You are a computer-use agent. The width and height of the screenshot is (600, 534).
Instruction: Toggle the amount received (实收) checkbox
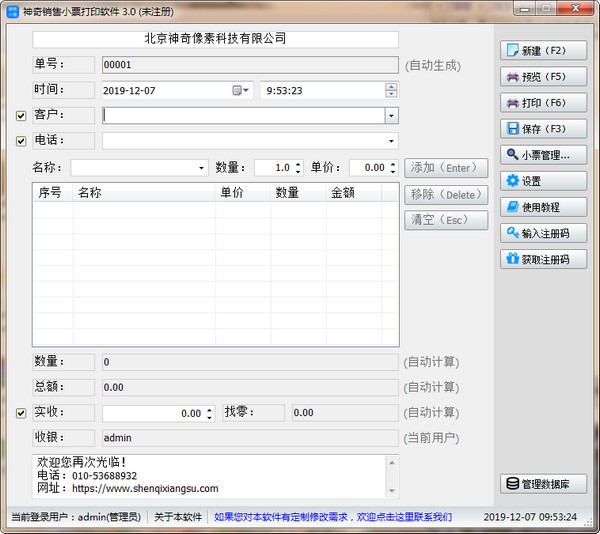tap(21, 412)
